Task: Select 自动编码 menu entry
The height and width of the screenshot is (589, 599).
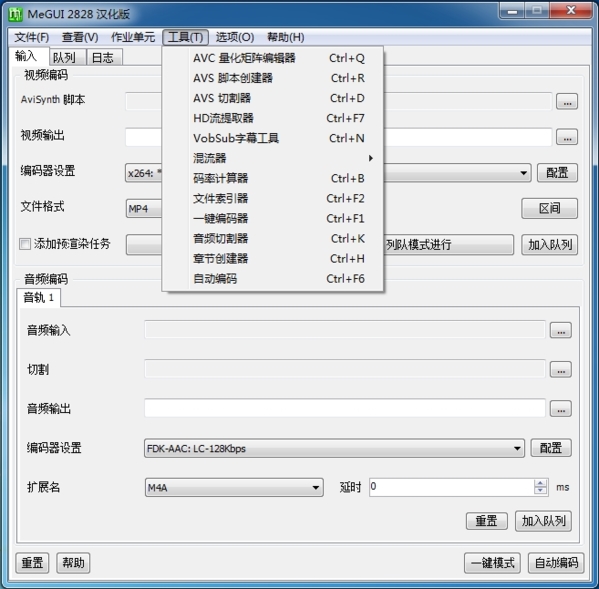Action: click(x=272, y=279)
